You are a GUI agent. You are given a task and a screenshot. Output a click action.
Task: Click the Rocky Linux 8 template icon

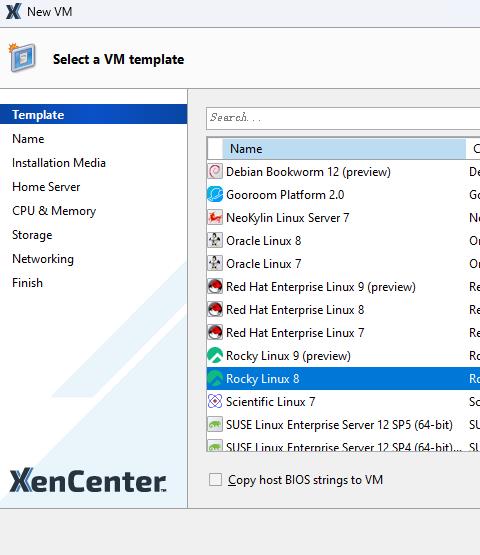215,378
